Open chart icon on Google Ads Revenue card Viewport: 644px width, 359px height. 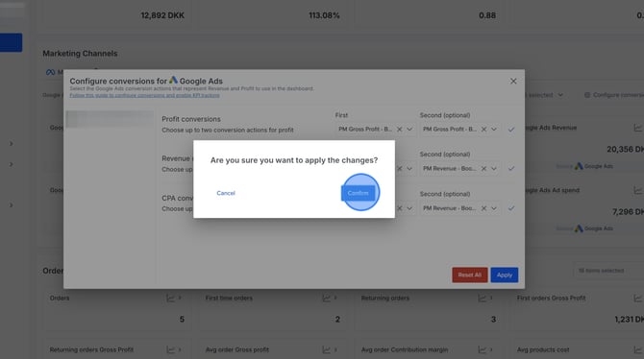pyautogui.click(x=637, y=128)
